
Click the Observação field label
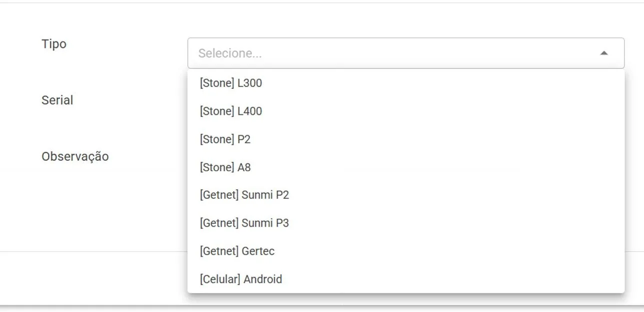(75, 156)
